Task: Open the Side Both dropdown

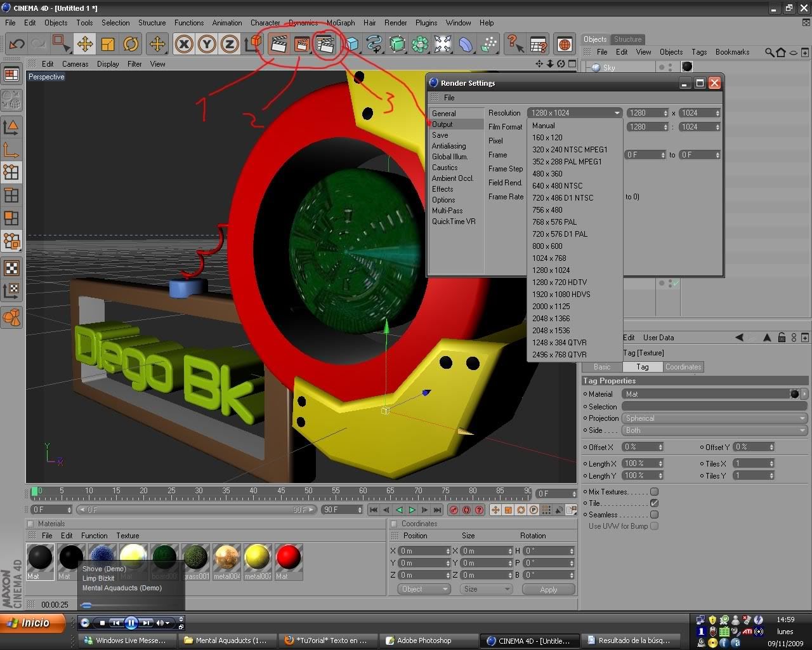Action: (x=714, y=430)
